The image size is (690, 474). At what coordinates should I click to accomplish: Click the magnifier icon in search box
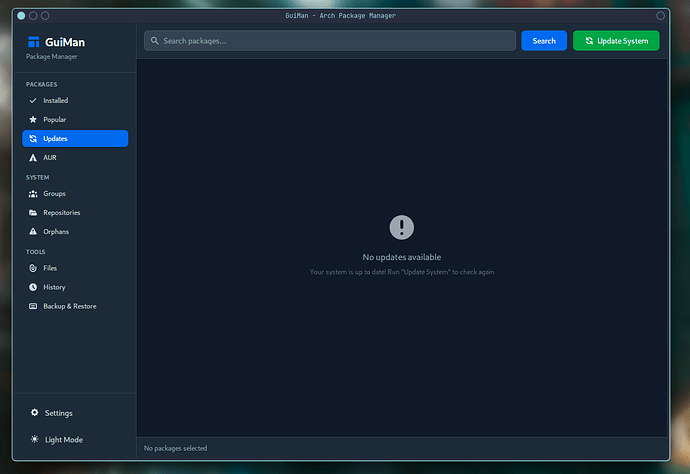[x=154, y=41]
